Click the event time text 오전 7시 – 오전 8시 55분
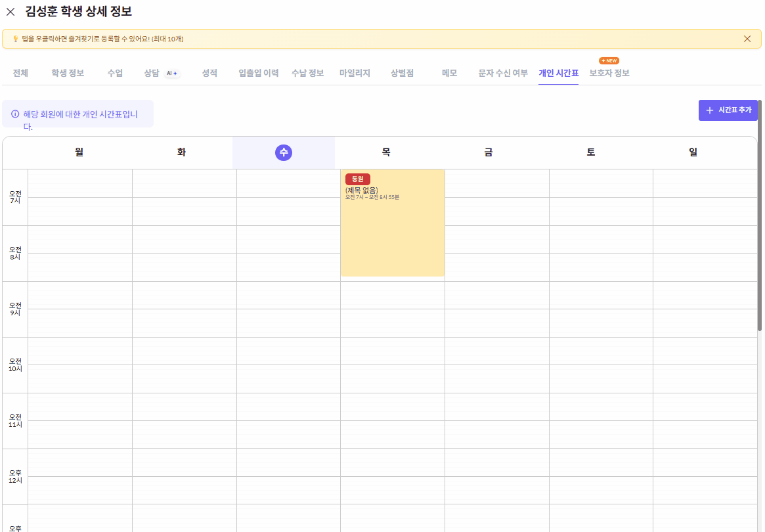 coord(372,197)
